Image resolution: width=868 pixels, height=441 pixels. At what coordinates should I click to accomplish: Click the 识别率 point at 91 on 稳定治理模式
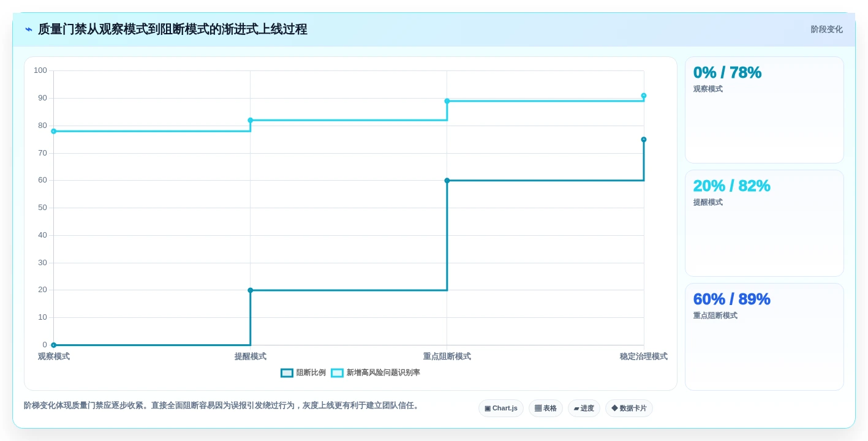(644, 96)
